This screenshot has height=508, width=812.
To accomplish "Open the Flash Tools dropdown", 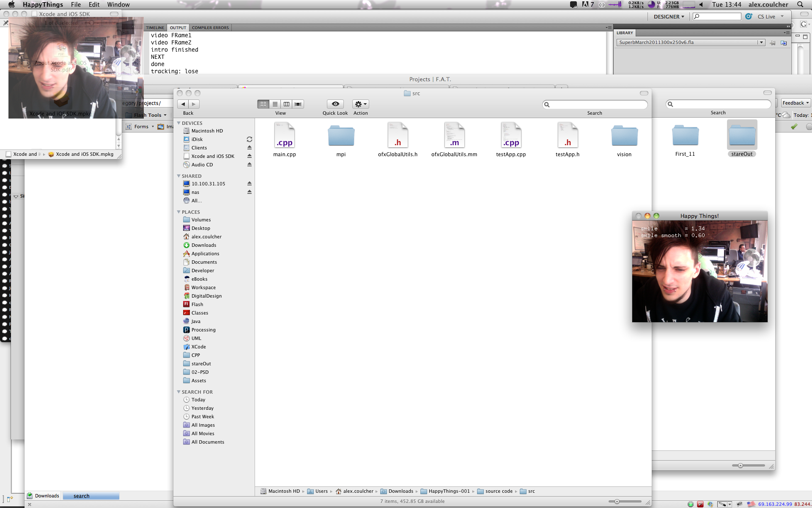I will pyautogui.click(x=147, y=115).
